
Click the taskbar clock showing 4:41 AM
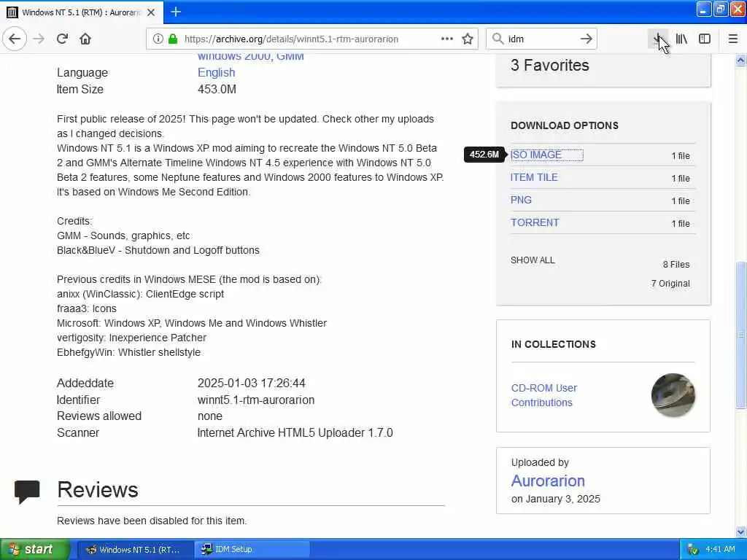pyautogui.click(x=720, y=549)
